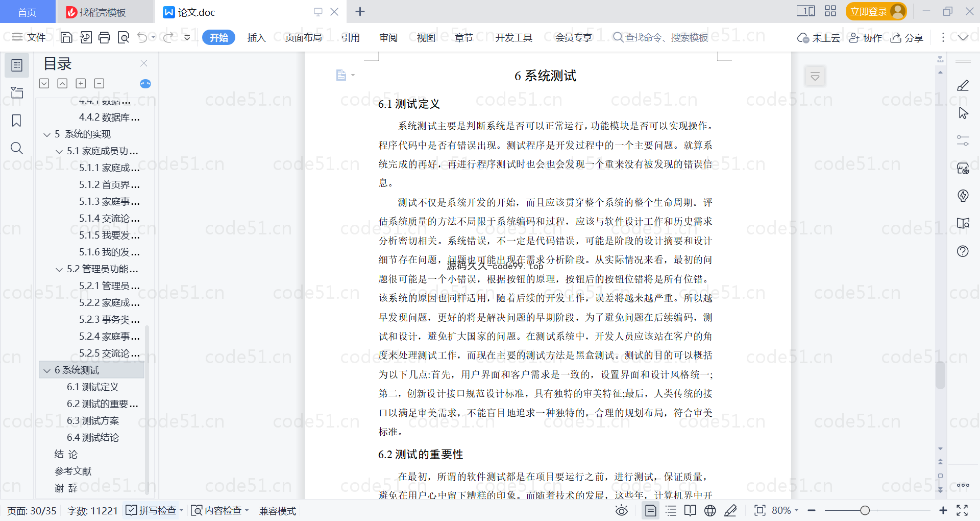Click the 未上云 cloud status button
Image resolution: width=980 pixels, height=521 pixels.
coord(819,37)
